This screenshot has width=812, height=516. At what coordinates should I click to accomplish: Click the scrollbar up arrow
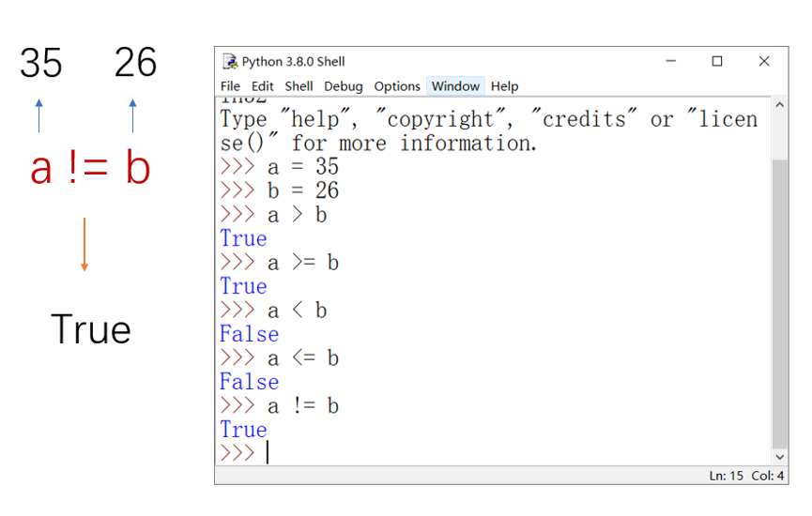tap(780, 105)
